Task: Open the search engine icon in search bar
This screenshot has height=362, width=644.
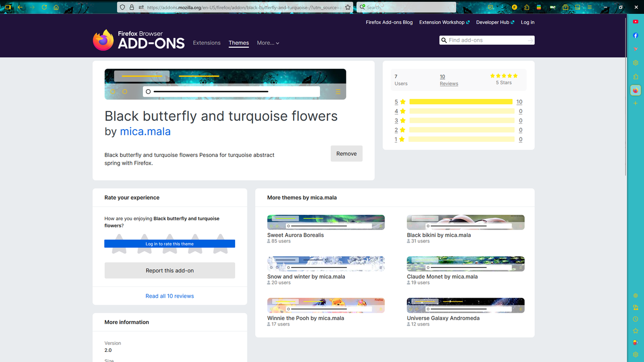Action: point(362,7)
